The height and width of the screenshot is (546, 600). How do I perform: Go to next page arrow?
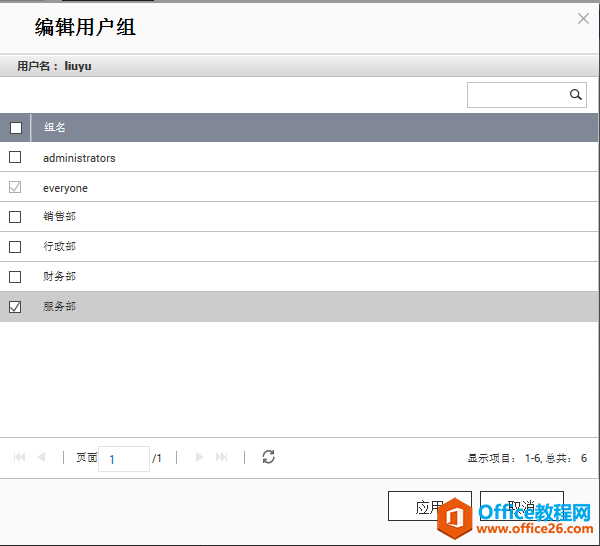(199, 457)
